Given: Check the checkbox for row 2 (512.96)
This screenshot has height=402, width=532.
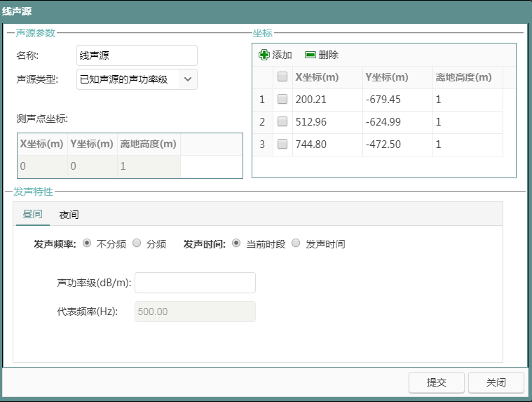Looking at the screenshot, I should pyautogui.click(x=282, y=122).
